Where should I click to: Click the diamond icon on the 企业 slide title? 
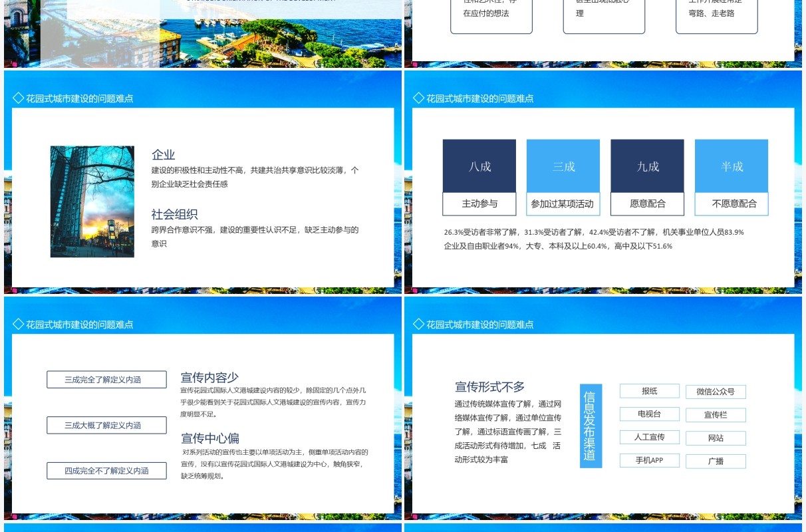[18, 98]
